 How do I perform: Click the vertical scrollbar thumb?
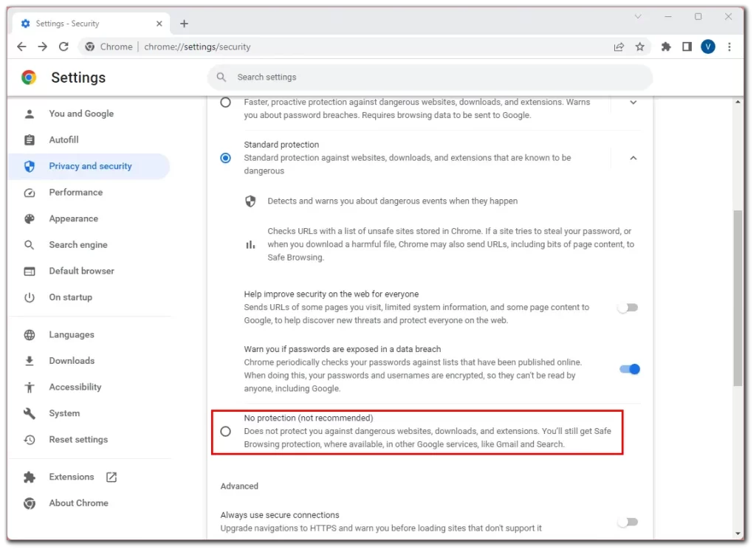tap(738, 298)
